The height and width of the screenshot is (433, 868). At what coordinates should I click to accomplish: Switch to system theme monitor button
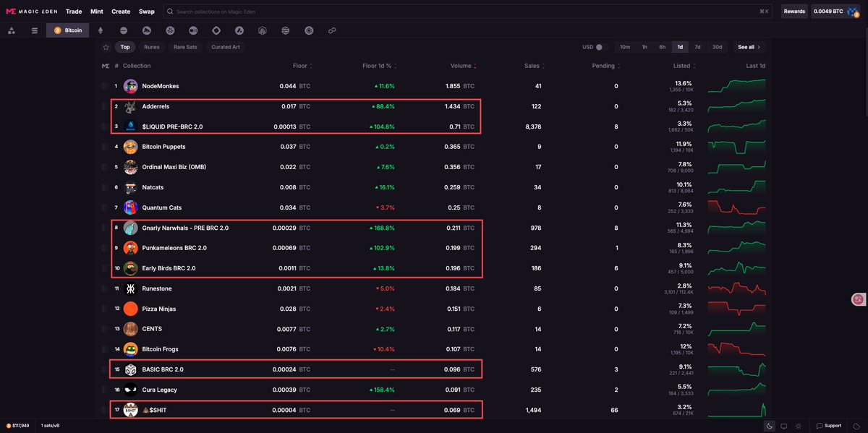(x=784, y=425)
